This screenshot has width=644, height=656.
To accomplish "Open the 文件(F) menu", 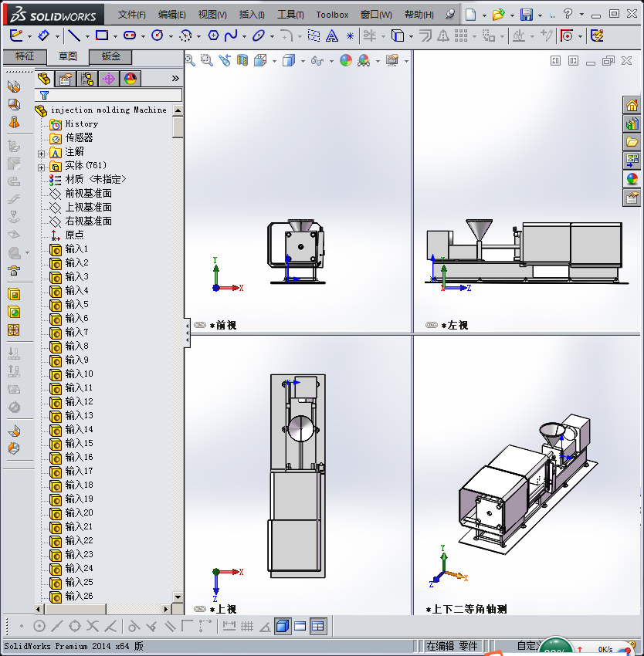I will click(x=132, y=15).
